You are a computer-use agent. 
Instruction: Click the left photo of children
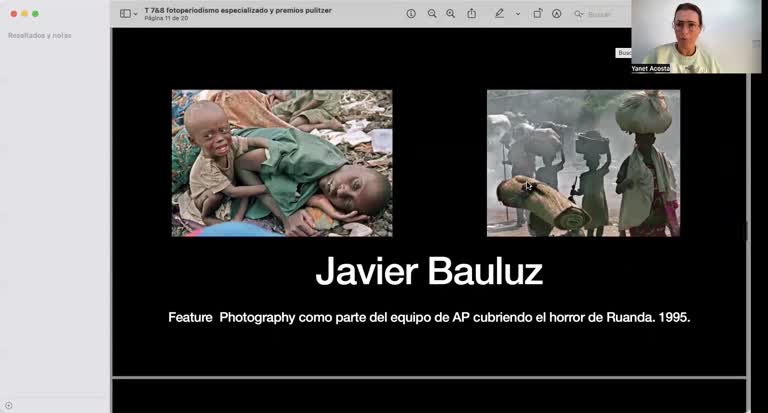coord(281,163)
